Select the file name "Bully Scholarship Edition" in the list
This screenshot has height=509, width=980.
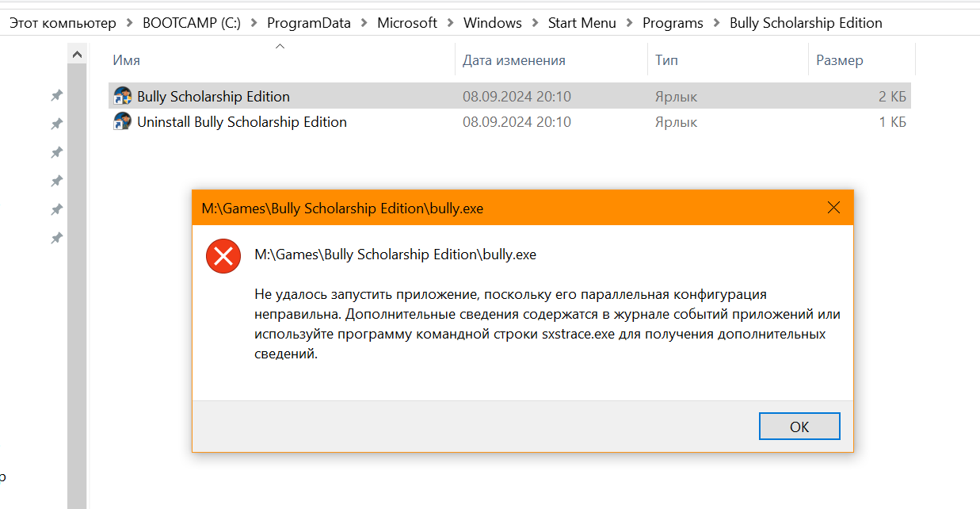pyautogui.click(x=213, y=97)
